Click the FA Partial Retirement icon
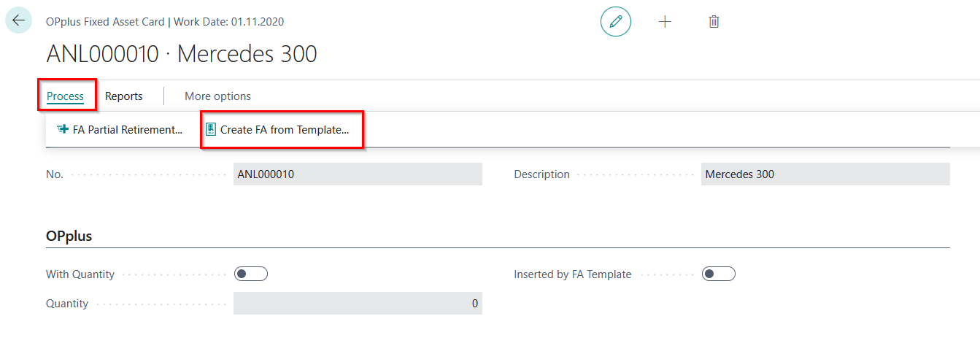The height and width of the screenshot is (354, 980). click(x=63, y=130)
